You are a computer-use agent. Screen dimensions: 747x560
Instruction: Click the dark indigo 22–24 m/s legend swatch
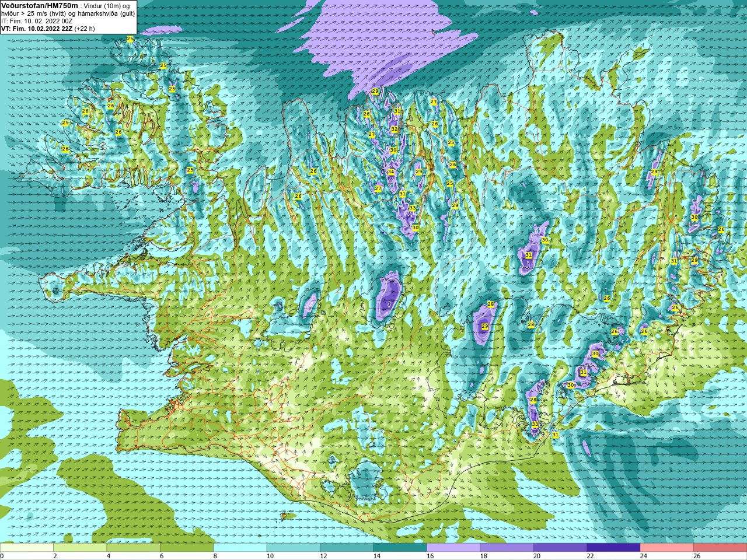pos(613,548)
